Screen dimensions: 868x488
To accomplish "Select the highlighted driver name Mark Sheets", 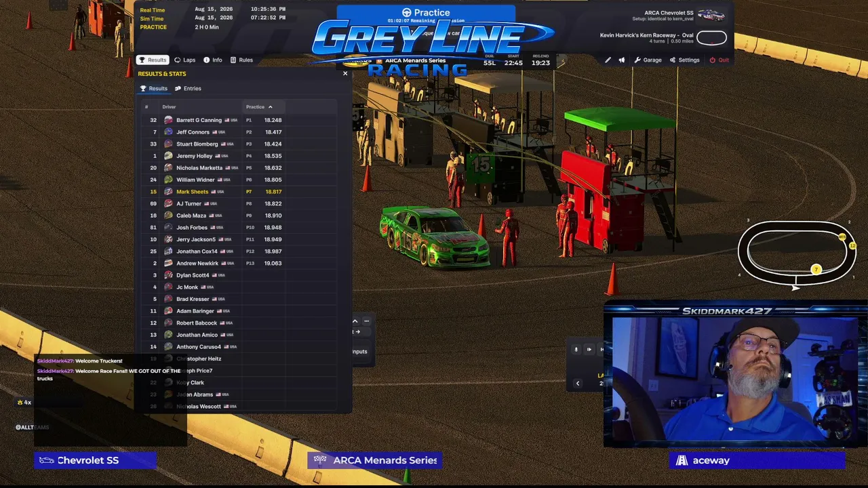I will pyautogui.click(x=193, y=192).
